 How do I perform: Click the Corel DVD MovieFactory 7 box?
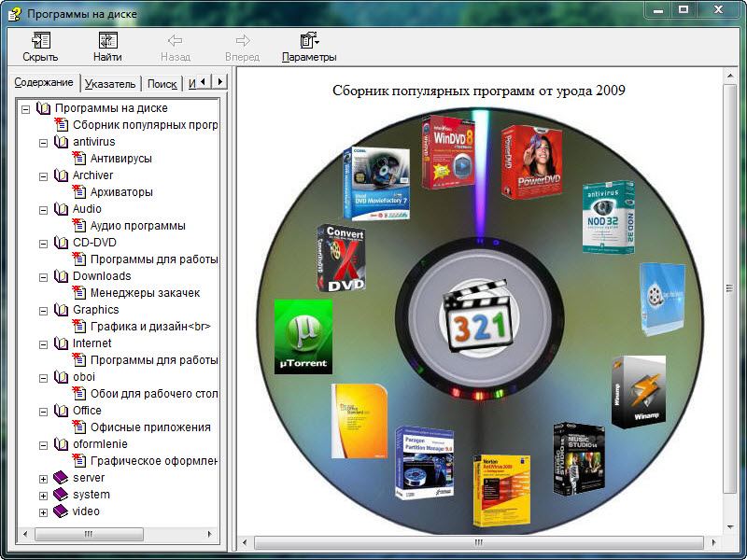pos(376,184)
